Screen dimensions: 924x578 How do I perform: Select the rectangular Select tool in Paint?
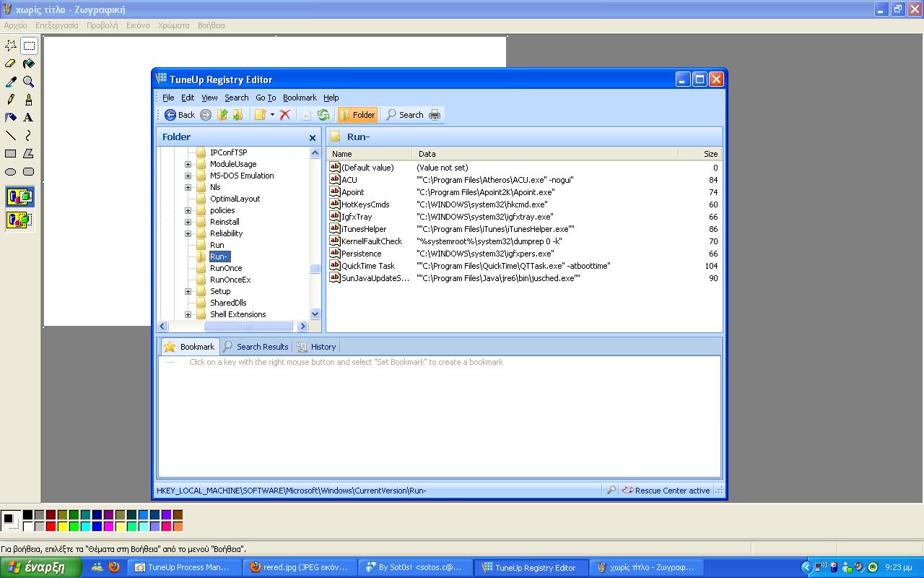point(29,46)
